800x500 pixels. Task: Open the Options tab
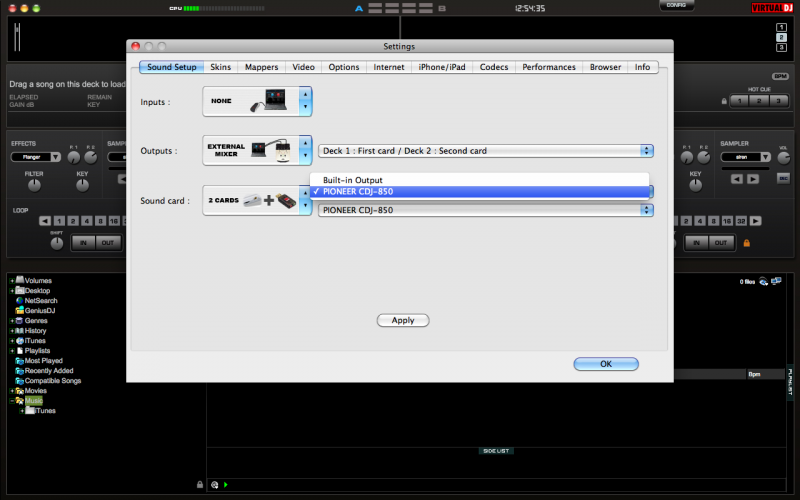(343, 67)
